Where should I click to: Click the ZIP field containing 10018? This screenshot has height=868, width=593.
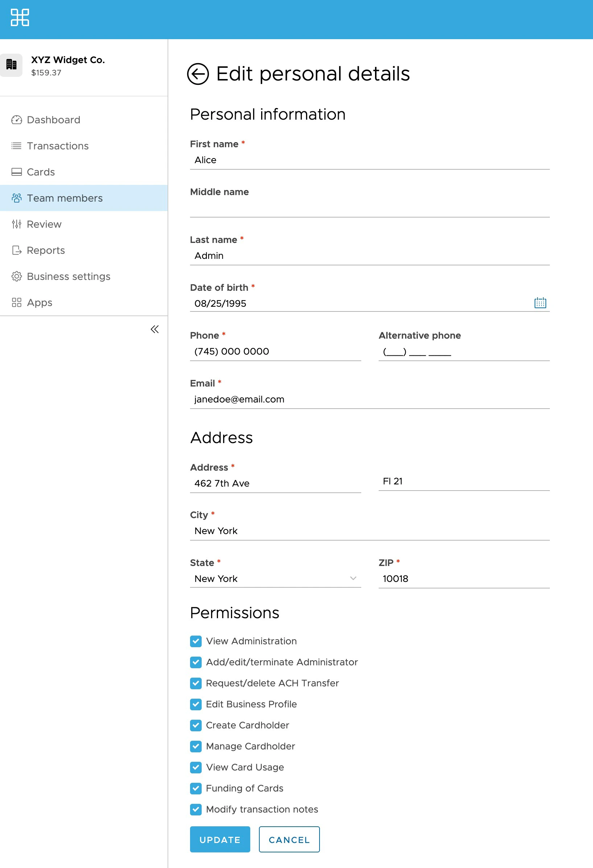[x=464, y=579]
